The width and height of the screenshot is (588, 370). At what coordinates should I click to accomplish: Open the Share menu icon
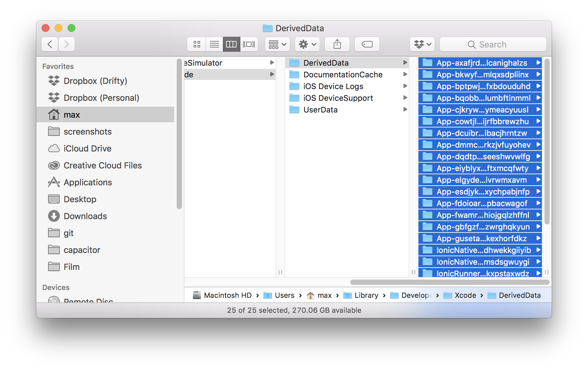(337, 44)
